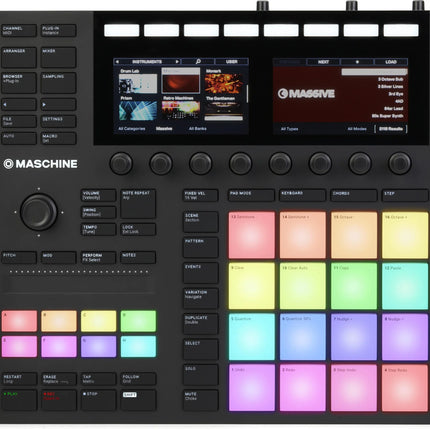Toggle the SOLO button
This screenshot has width=430, height=430.
[201, 375]
